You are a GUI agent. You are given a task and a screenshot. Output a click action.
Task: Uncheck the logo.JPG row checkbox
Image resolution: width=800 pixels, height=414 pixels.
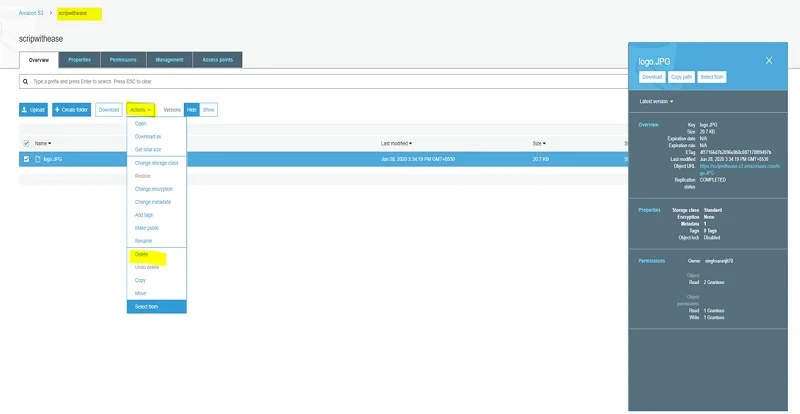coord(27,159)
